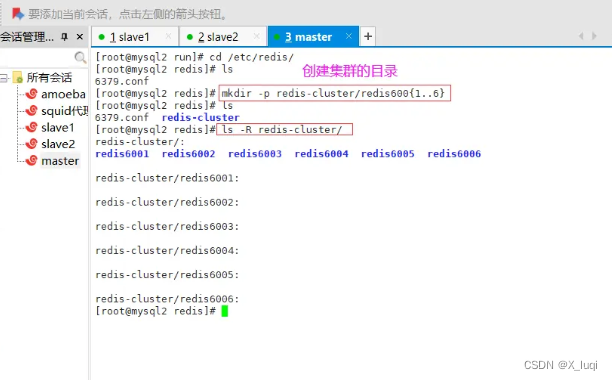Close the session manager panel
The width and height of the screenshot is (612, 380).
coord(80,37)
